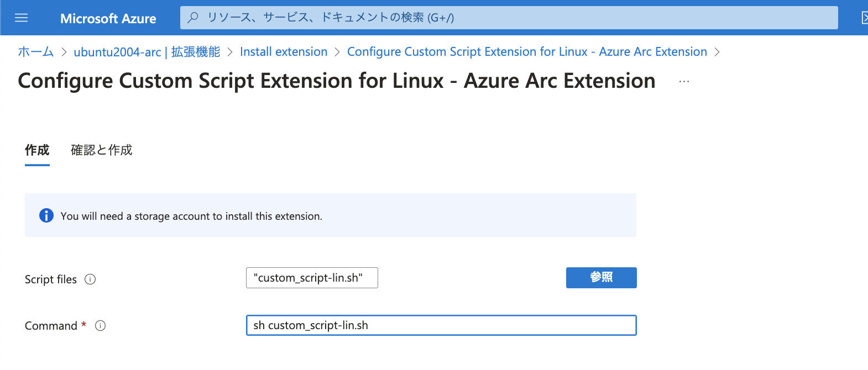Click the search magnifier icon

193,18
